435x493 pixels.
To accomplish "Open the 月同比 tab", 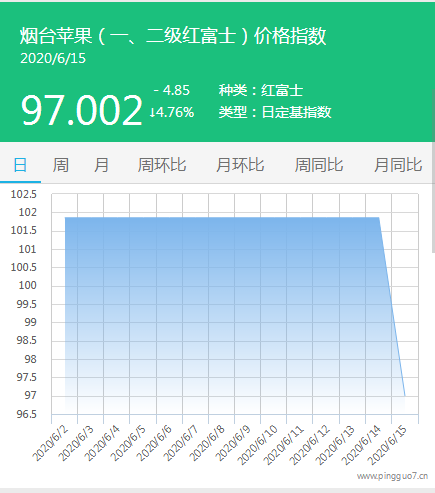I will click(x=398, y=165).
